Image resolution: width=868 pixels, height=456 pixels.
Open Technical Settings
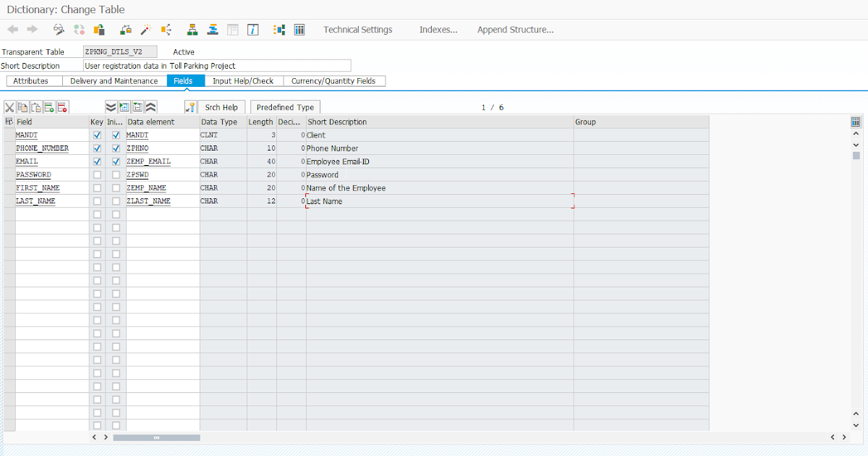coord(357,30)
